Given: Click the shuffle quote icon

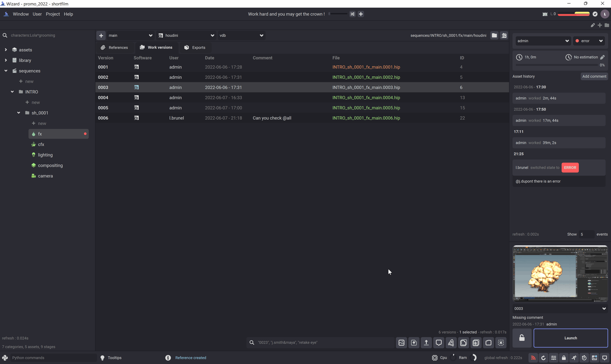Looking at the screenshot, I should coord(353,14).
